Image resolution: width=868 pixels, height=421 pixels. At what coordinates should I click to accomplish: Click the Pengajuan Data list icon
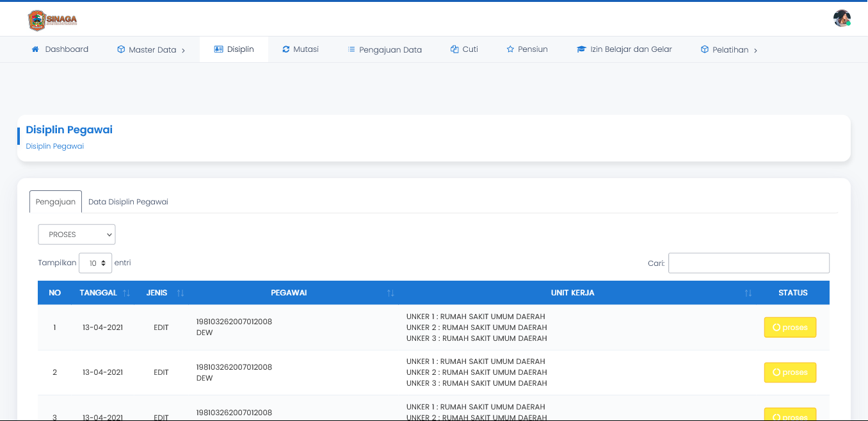[x=351, y=49]
